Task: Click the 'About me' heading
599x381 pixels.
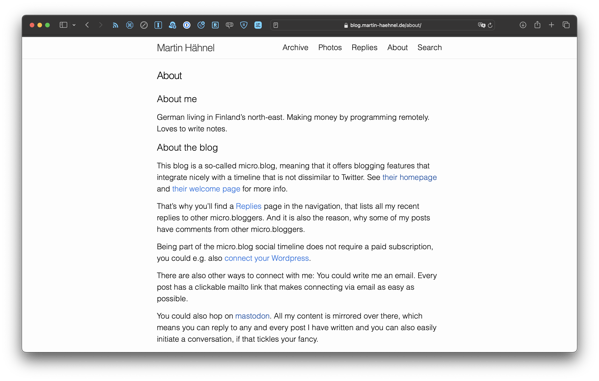Action: (176, 99)
